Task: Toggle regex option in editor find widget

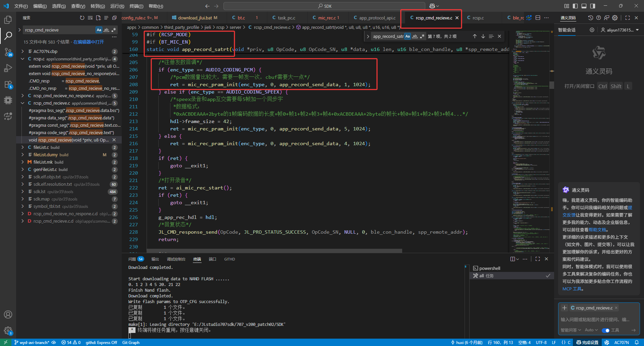Action: pyautogui.click(x=422, y=36)
